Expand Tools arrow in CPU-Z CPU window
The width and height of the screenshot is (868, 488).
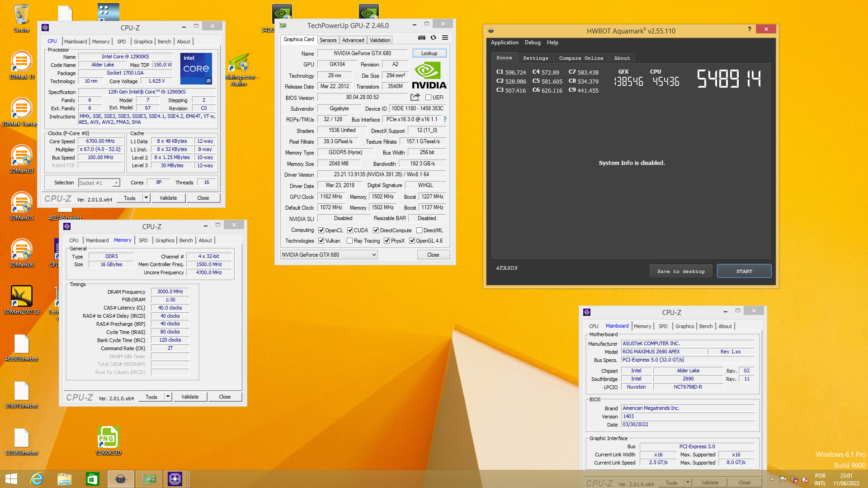pos(146,198)
